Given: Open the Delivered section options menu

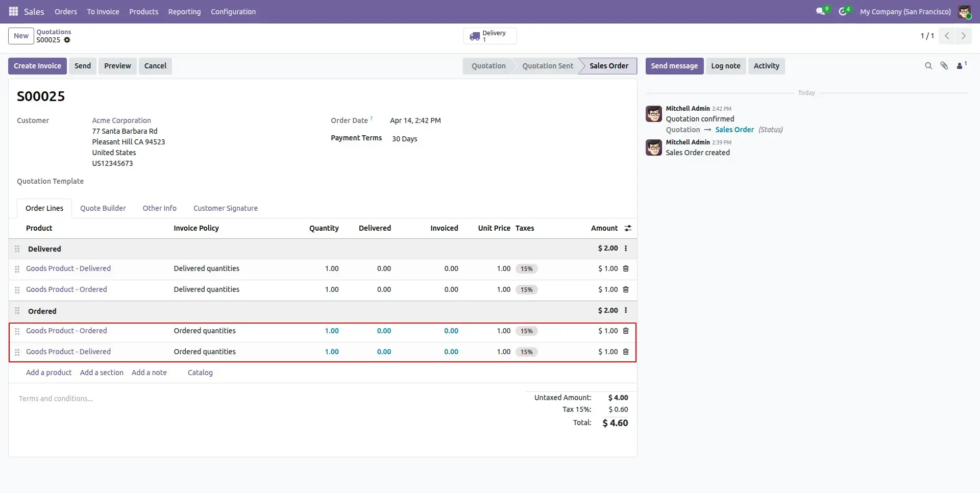Looking at the screenshot, I should click(626, 249).
